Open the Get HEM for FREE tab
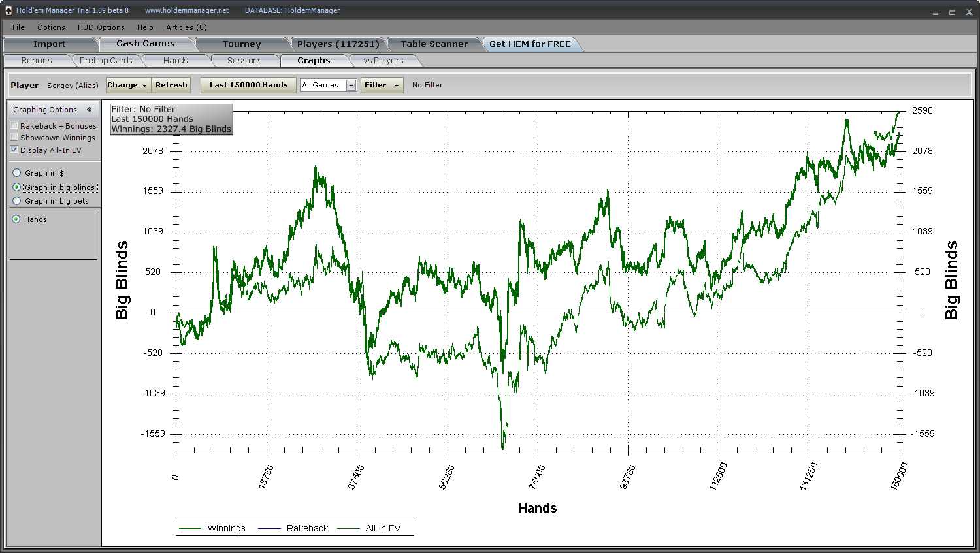This screenshot has height=553, width=980. [x=530, y=44]
